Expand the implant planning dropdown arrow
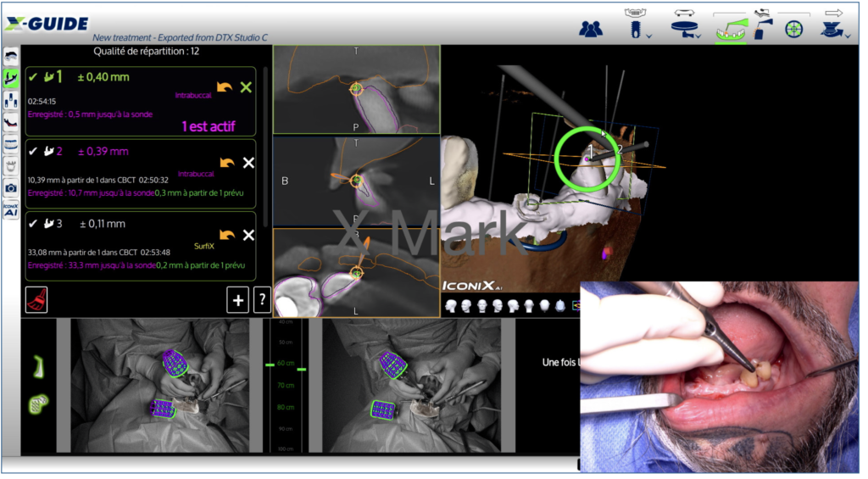 click(x=648, y=36)
